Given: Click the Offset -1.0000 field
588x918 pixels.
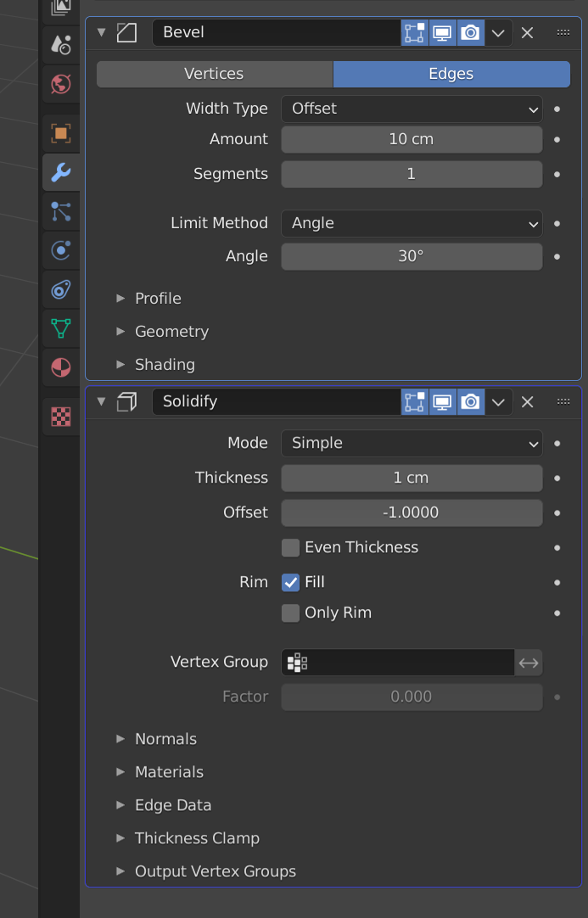Looking at the screenshot, I should 412,512.
